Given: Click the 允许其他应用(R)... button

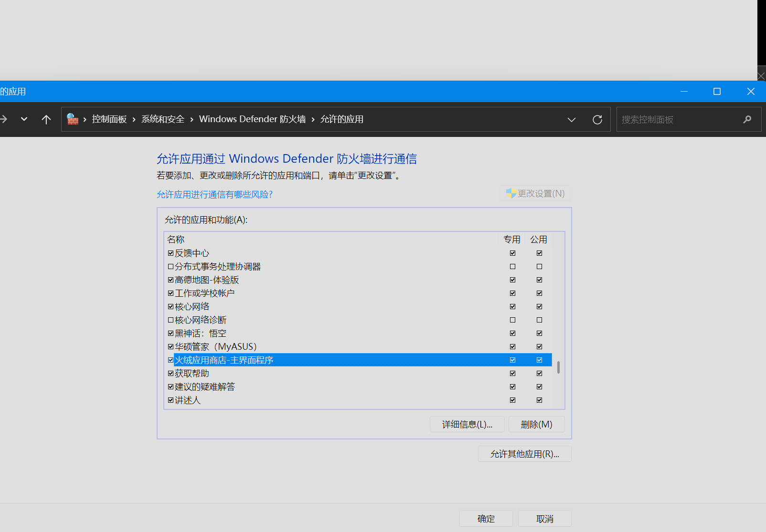Looking at the screenshot, I should pos(525,454).
